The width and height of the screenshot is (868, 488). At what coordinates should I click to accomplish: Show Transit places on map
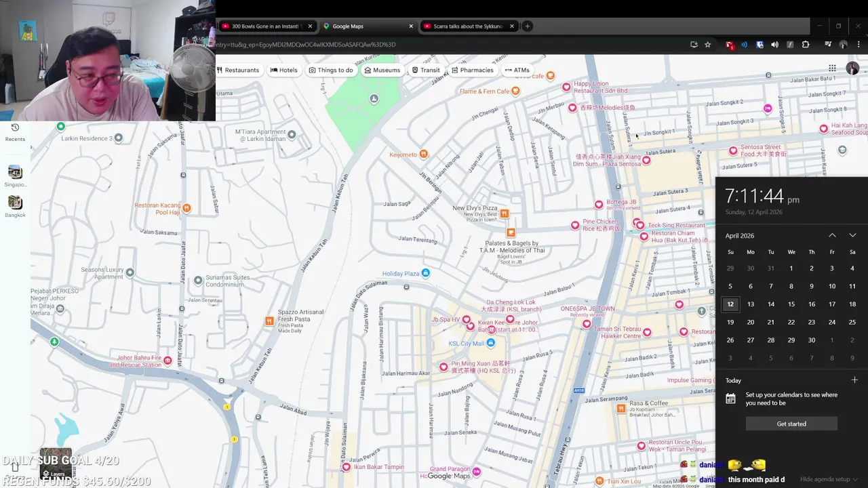(426, 70)
